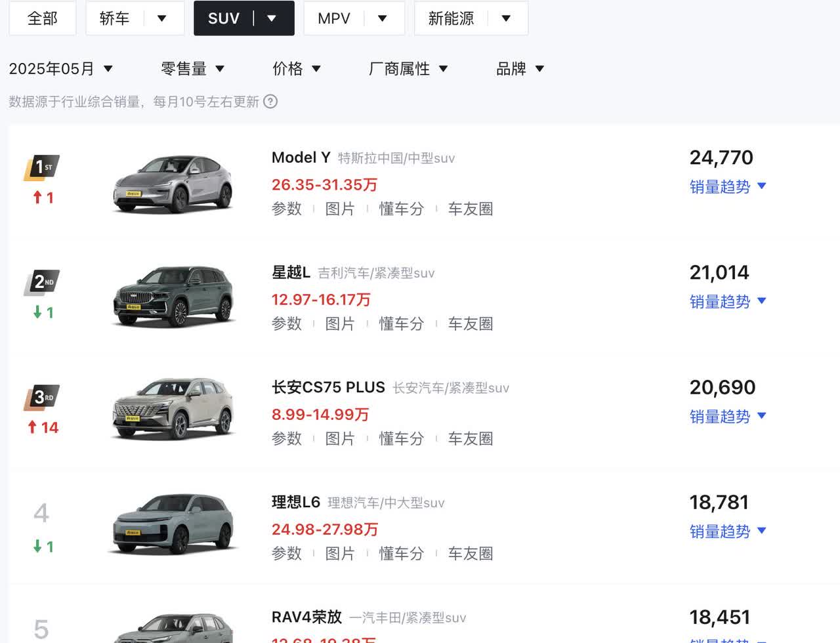
Task: View 图片 for Model Y
Action: [x=340, y=209]
